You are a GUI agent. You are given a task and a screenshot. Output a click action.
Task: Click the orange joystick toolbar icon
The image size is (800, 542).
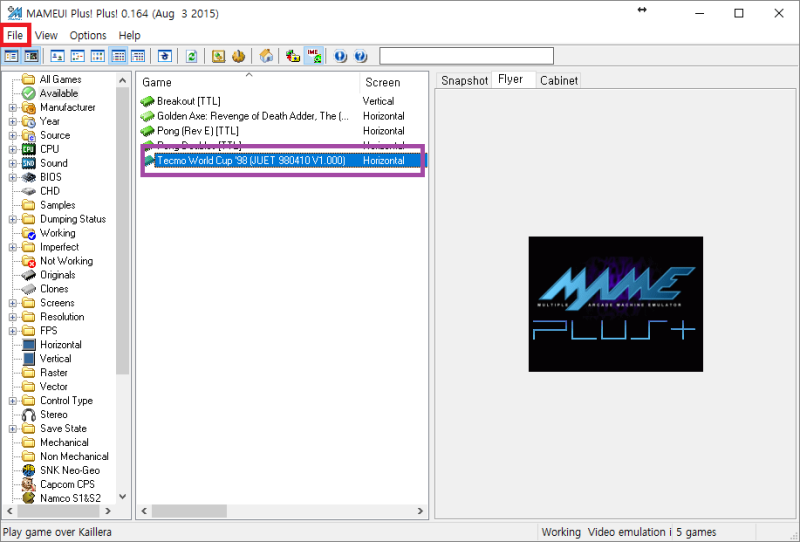click(x=238, y=56)
